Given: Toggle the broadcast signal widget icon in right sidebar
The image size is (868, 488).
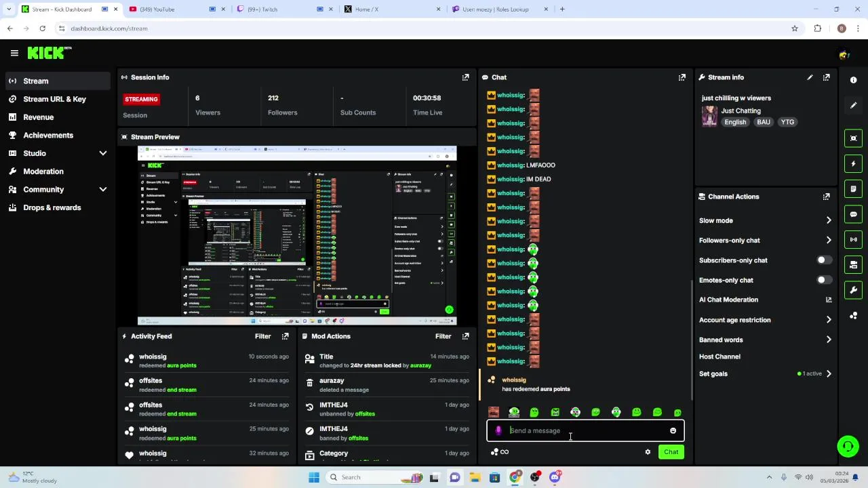Looking at the screenshot, I should coord(853,239).
